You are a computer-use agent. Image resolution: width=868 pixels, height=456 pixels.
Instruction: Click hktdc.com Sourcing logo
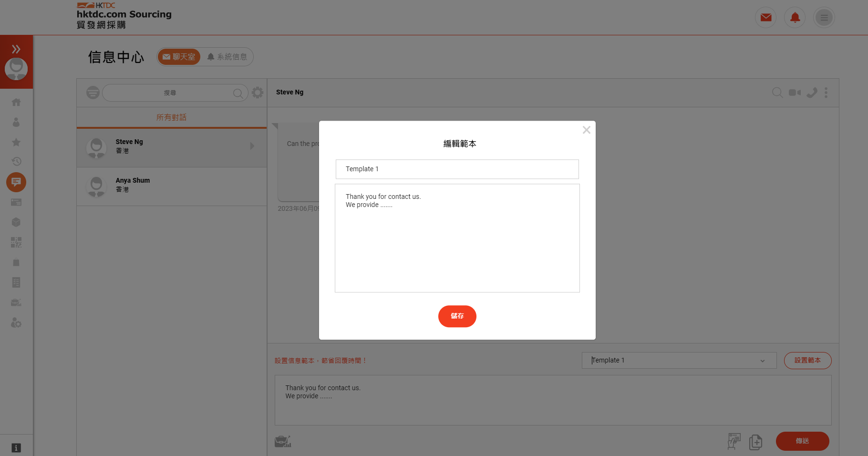(x=124, y=16)
